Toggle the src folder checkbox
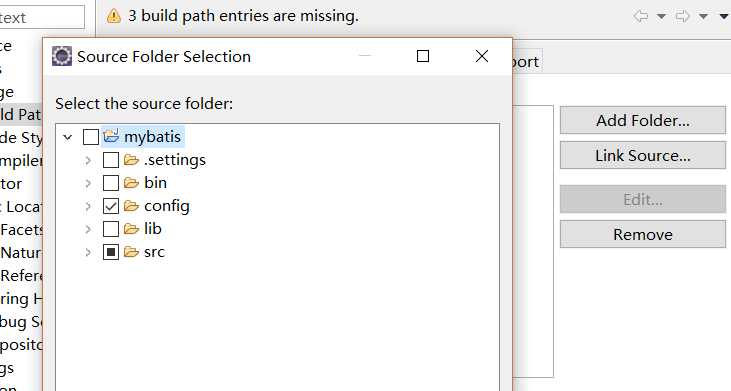The width and height of the screenshot is (731, 391). click(110, 252)
